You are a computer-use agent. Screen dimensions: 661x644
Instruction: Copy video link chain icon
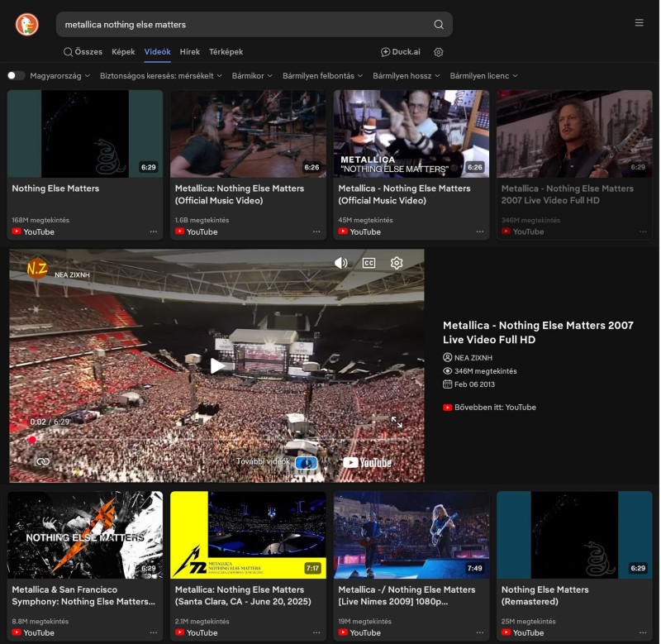pyautogui.click(x=43, y=462)
